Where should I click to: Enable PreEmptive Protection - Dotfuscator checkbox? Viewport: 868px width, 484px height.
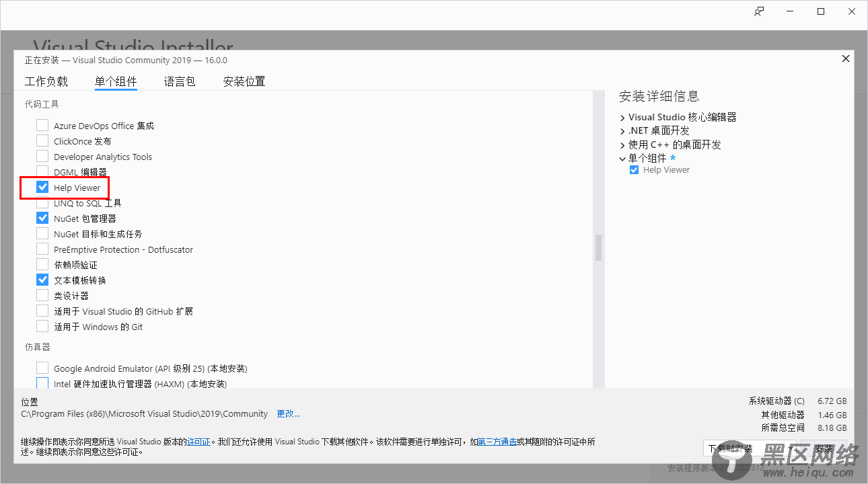[x=42, y=249]
